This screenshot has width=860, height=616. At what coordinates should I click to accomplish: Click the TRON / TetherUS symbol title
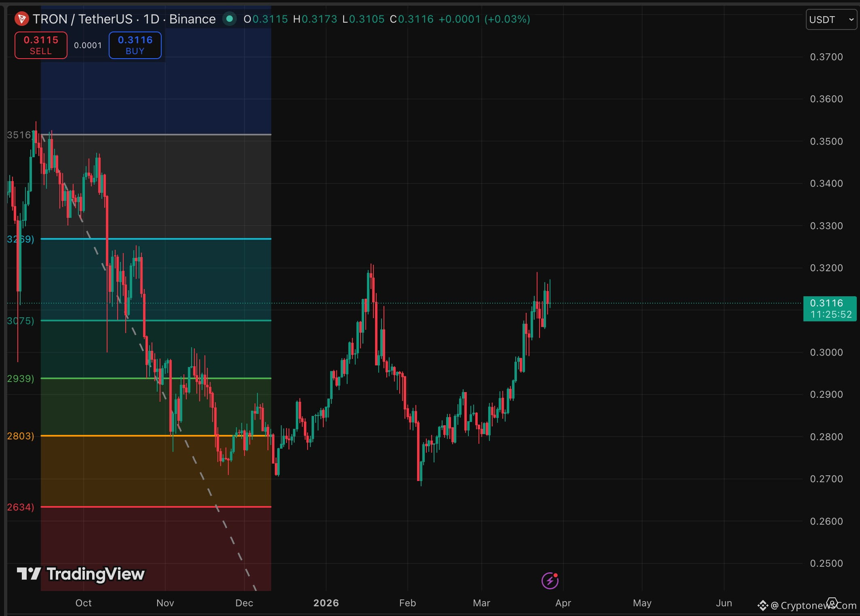click(x=83, y=19)
